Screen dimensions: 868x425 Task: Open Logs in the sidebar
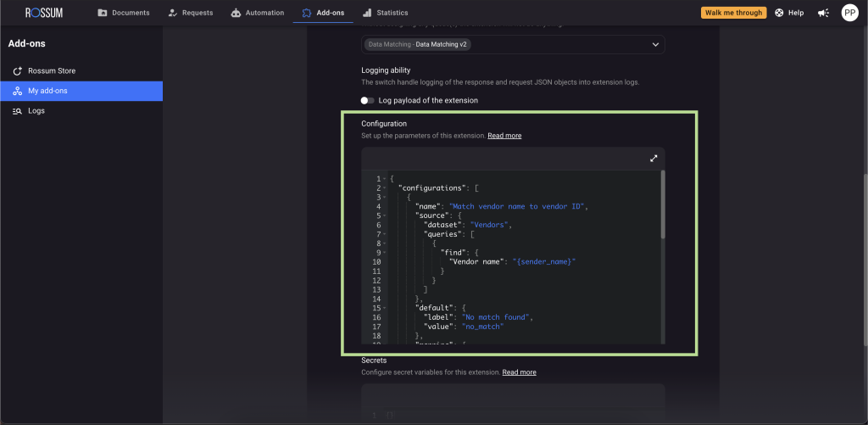[81, 111]
